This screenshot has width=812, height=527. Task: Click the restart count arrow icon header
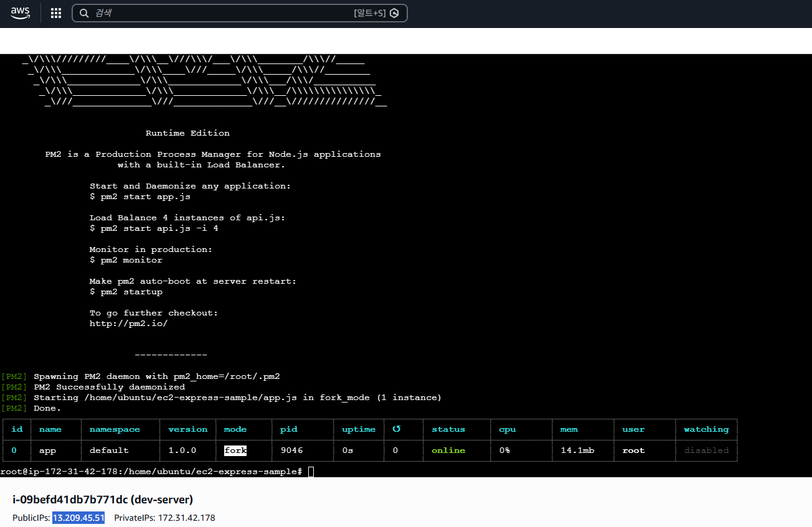[396, 429]
